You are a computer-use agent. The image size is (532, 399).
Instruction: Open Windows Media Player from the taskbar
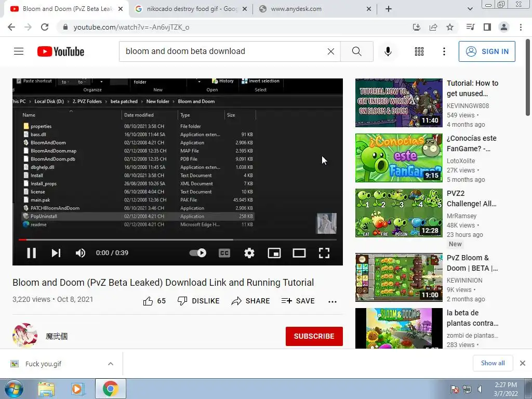point(77,389)
